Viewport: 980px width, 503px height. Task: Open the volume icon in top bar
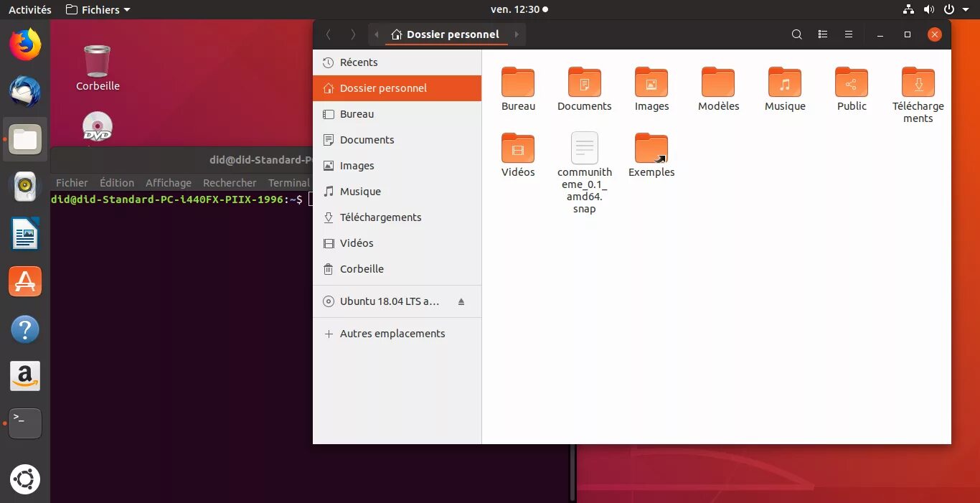tap(929, 9)
